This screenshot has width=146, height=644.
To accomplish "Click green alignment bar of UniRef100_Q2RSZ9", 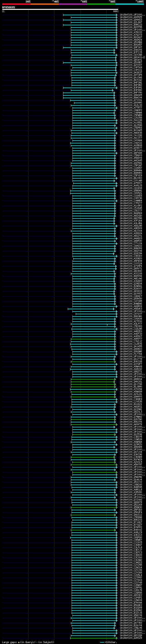I will click(x=94, y=638).
